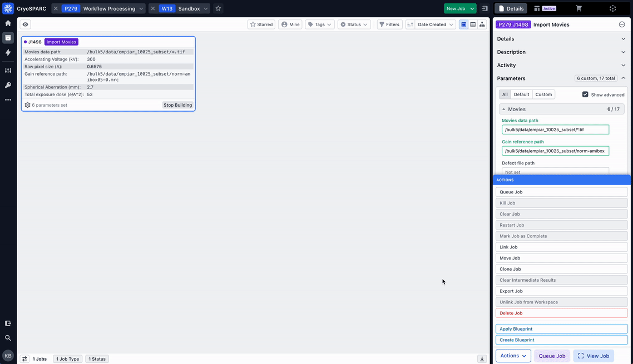This screenshot has width=633, height=364.
Task: Click the download icon in bottom bar
Action: (482, 359)
